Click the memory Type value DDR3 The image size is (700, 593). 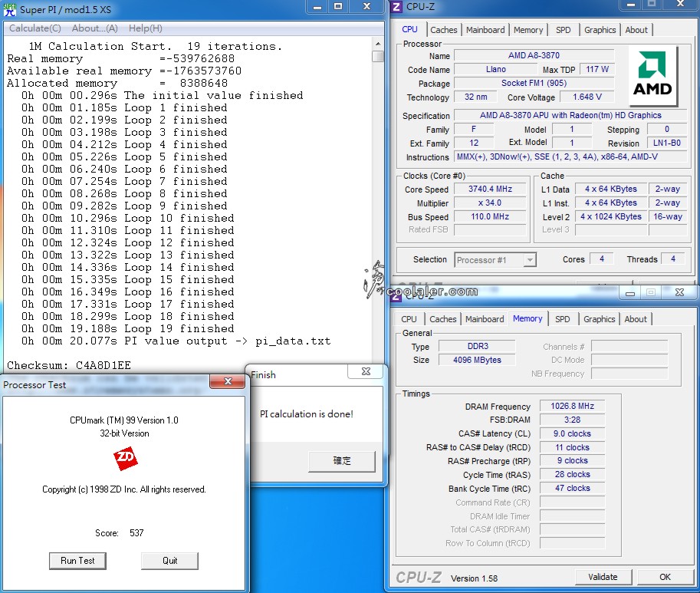477,346
